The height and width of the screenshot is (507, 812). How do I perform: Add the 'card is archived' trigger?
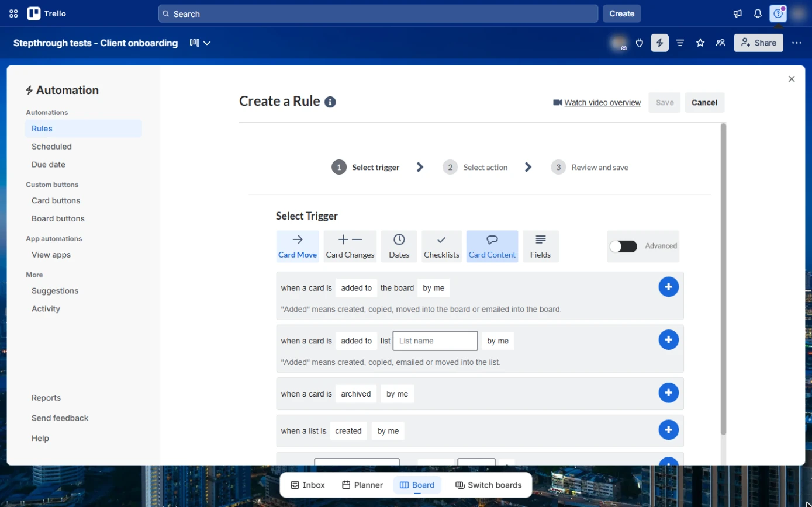pos(668,393)
